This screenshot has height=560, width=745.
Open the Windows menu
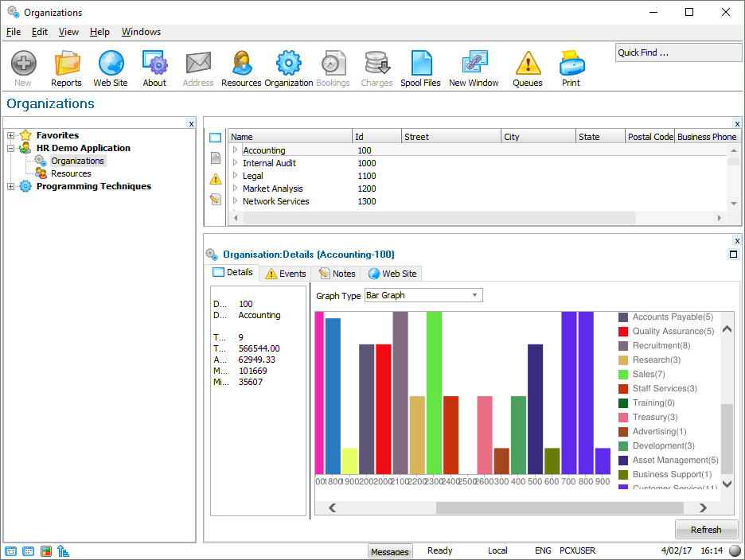141,32
